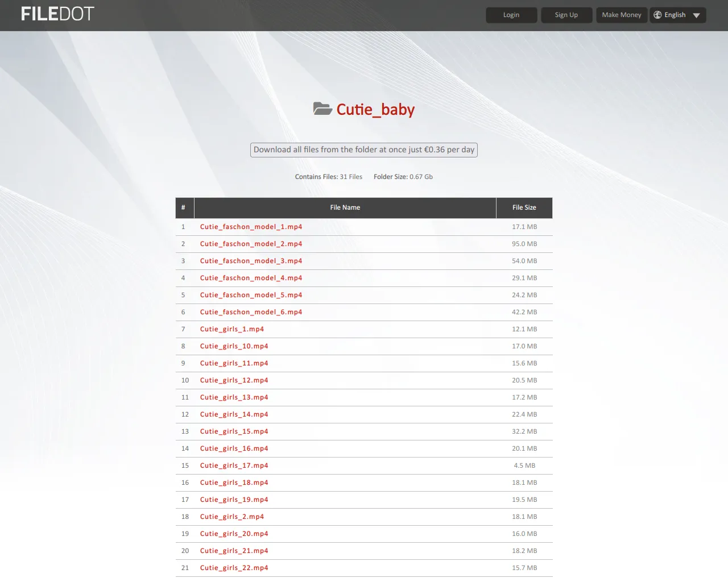728x582 pixels.
Task: Click the Cutie_baby folder title
Action: pos(375,110)
